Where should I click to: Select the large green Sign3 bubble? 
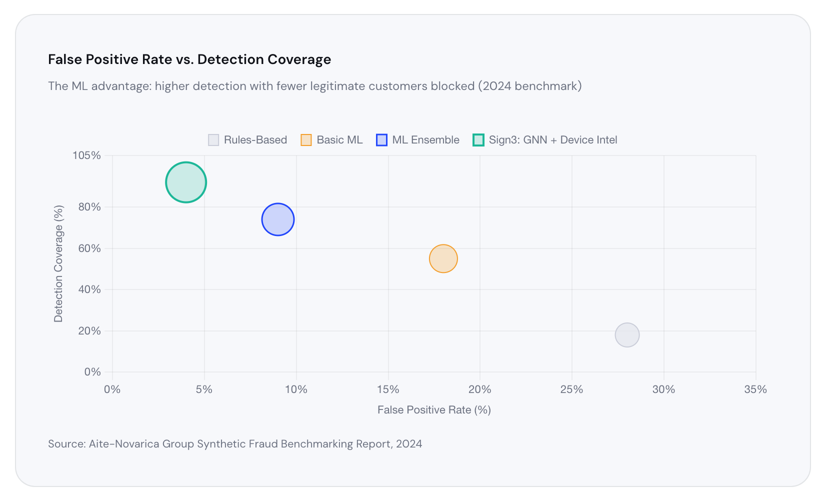pyautogui.click(x=186, y=182)
